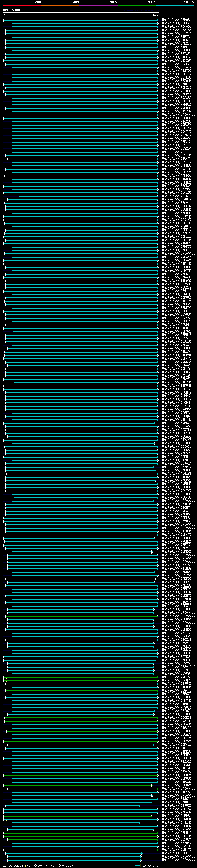Click the short alignment bar for UniRef100_C4JUE2
The width and height of the screenshot is (197, 868).
click(x=73, y=806)
